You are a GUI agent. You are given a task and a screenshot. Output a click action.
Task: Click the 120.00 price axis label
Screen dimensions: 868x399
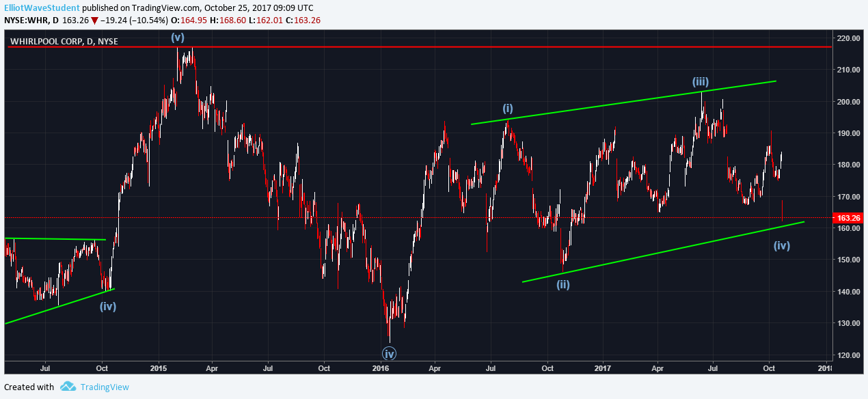tap(849, 355)
